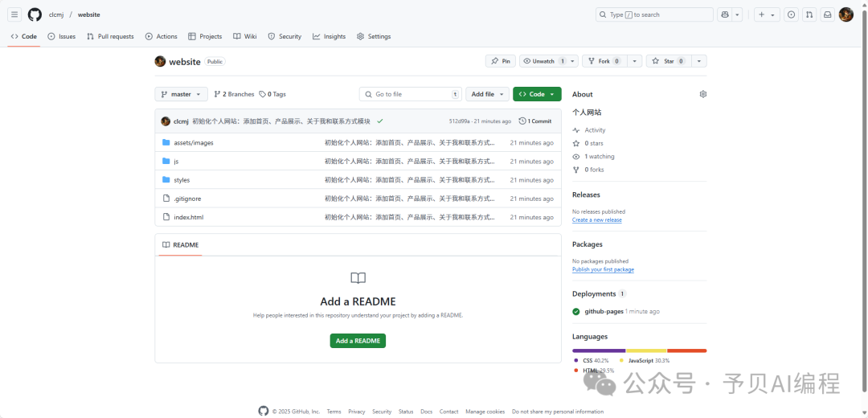Image resolution: width=868 pixels, height=418 pixels.
Task: Click the yellow JavaScript language bar segment
Action: (x=646, y=350)
